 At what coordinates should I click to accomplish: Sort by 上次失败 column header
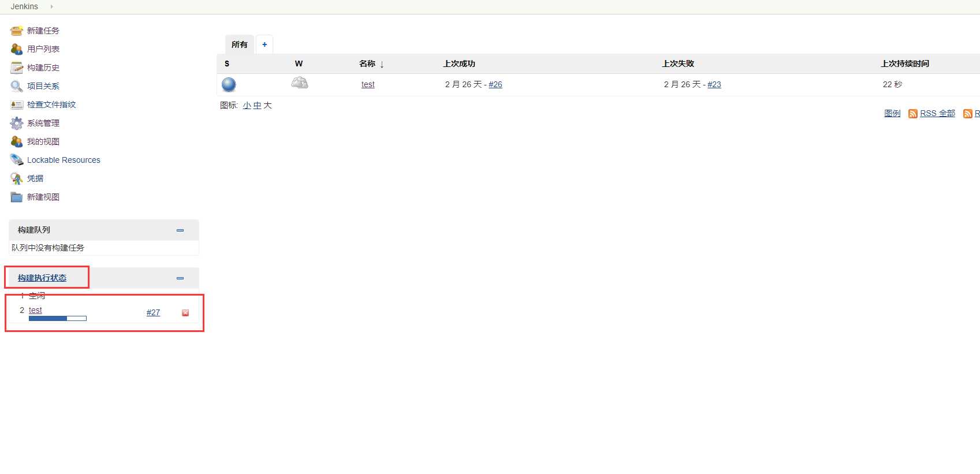pyautogui.click(x=678, y=64)
